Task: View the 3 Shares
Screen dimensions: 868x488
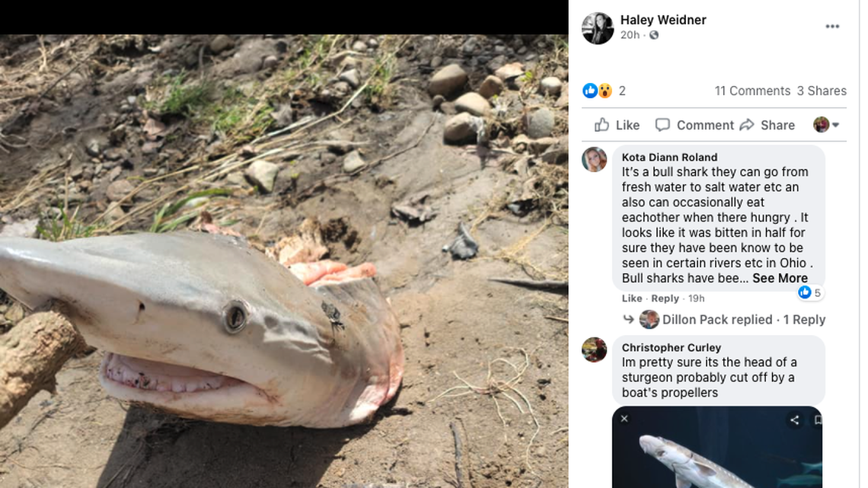Action: pyautogui.click(x=822, y=91)
